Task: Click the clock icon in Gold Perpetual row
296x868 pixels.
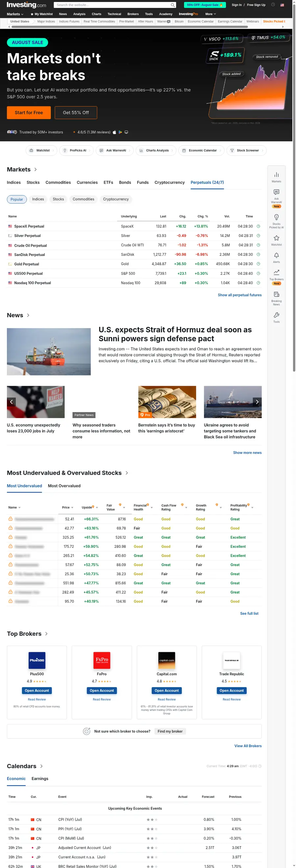Action: (258, 264)
